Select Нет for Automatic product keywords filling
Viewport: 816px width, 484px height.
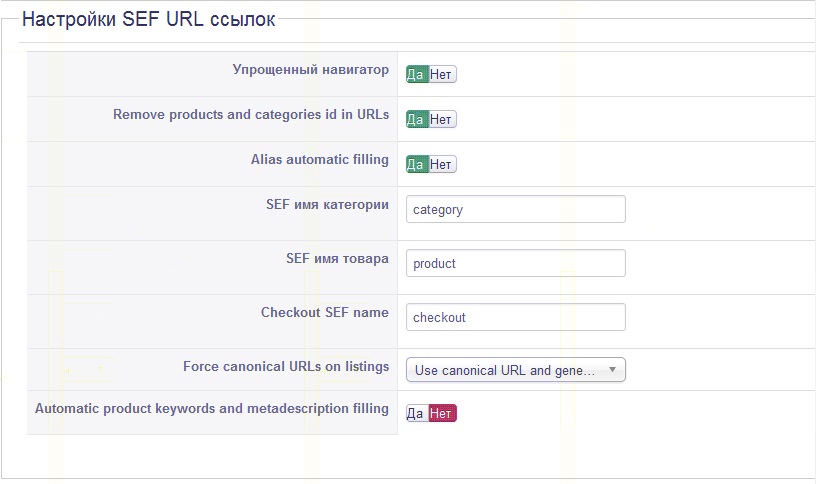click(443, 413)
